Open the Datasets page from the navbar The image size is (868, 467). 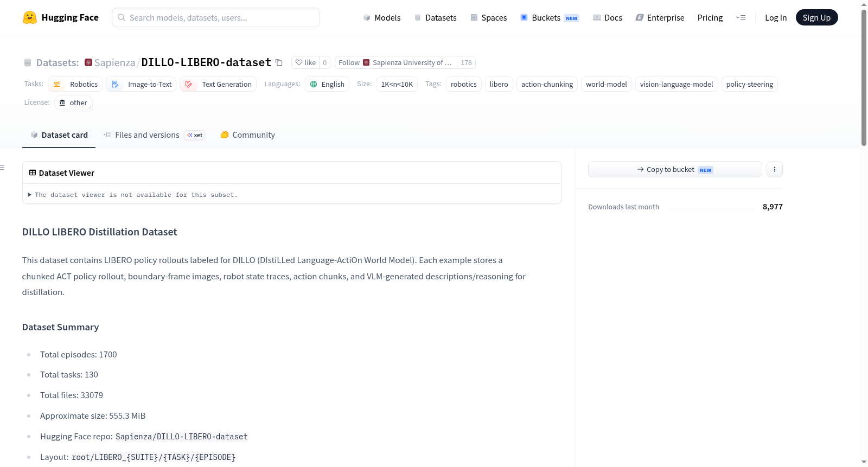[435, 17]
